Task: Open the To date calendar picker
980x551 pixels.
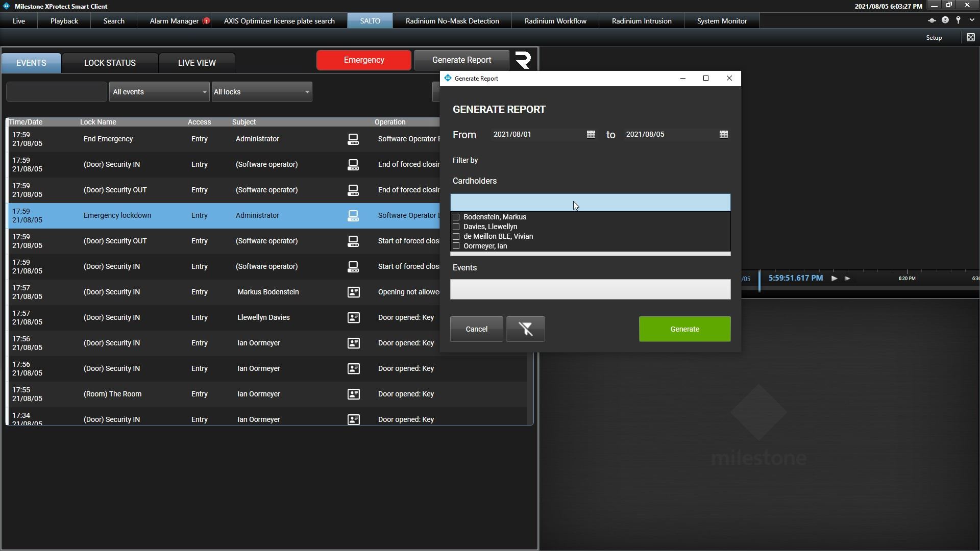Action: pos(723,135)
